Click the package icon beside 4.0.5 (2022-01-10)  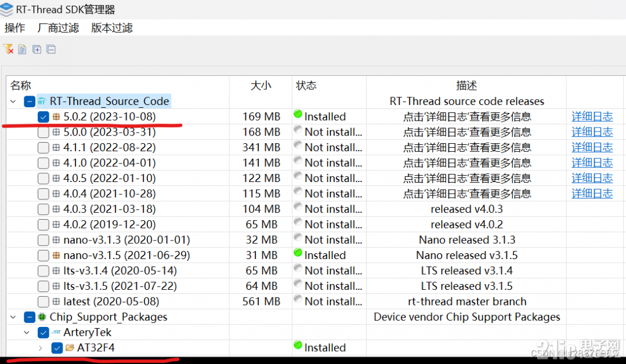point(56,178)
